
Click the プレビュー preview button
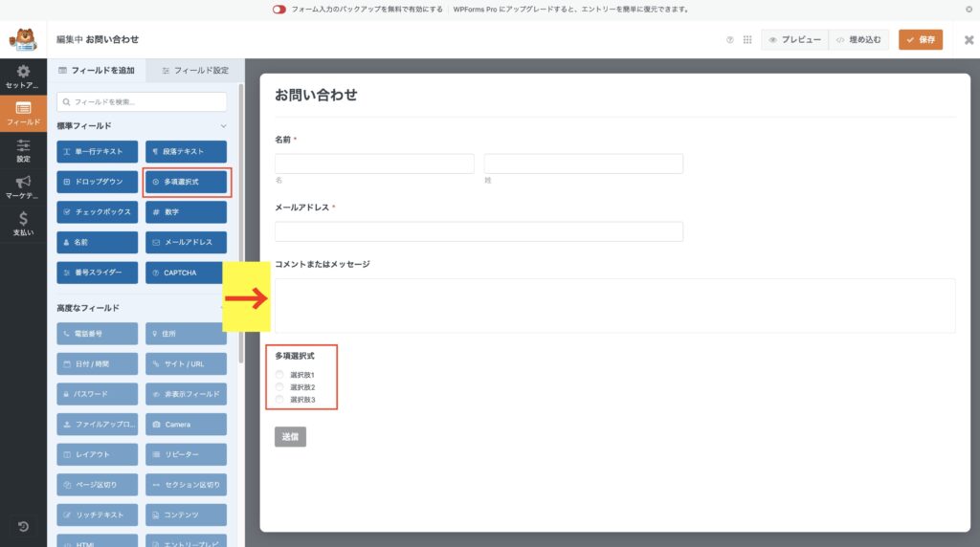(794, 40)
